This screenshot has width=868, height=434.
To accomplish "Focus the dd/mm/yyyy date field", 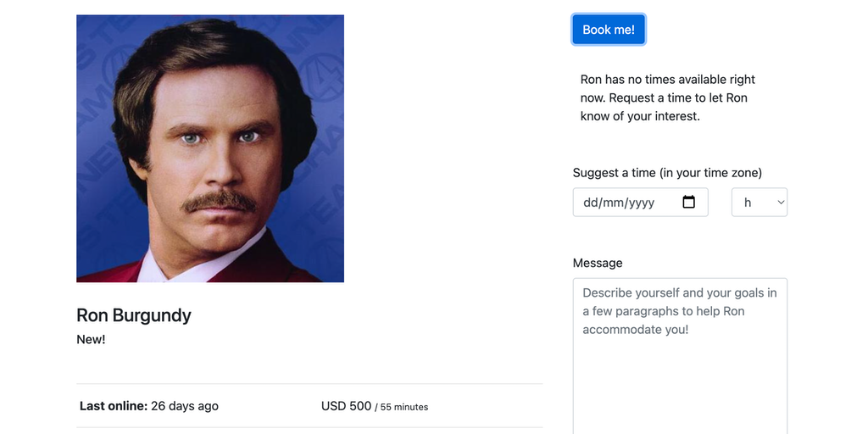I will tap(627, 203).
